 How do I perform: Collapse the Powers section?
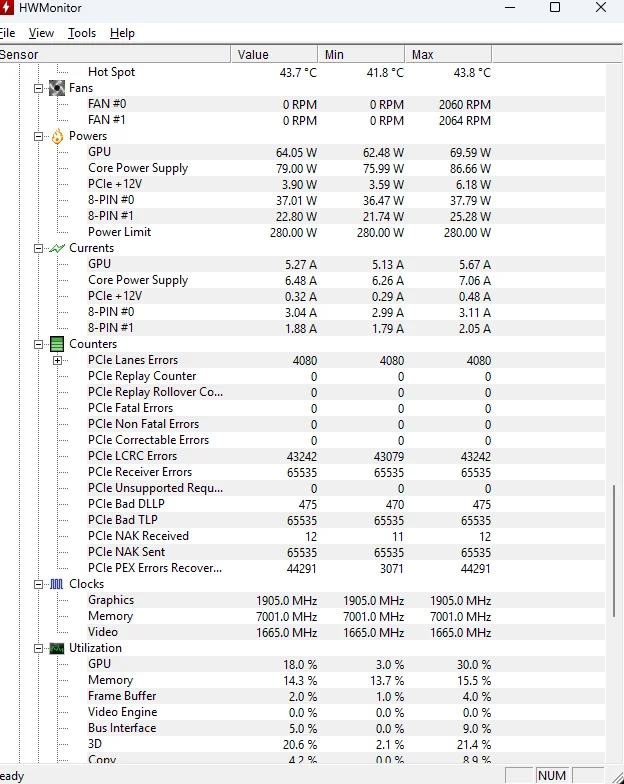click(x=39, y=136)
